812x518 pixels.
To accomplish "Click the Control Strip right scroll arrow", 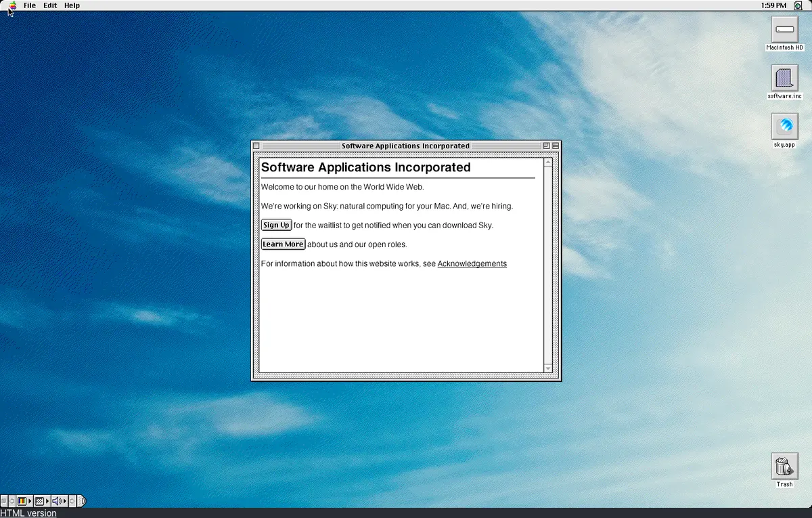I will click(72, 501).
